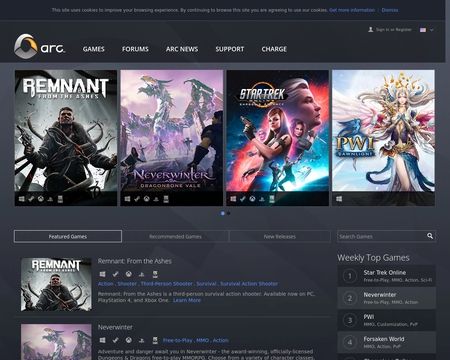450x360 pixels.
Task: Click Windows icon in Neverwinter list entry
Action: point(102,340)
